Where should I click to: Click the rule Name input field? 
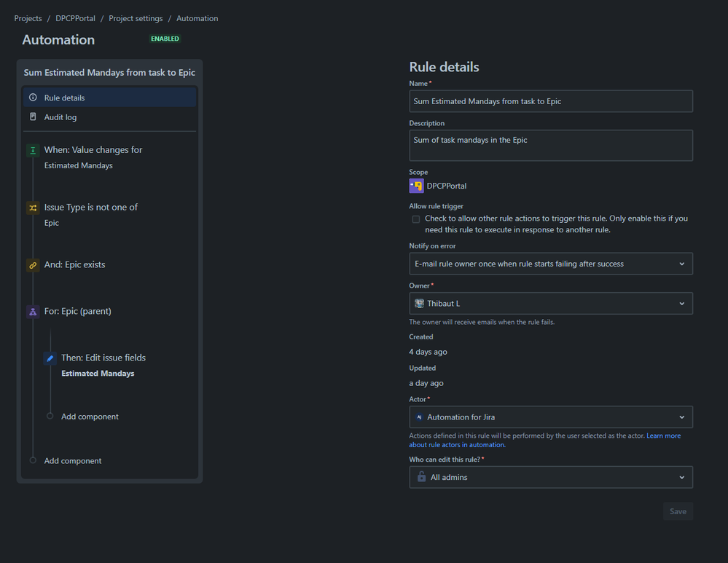551,101
